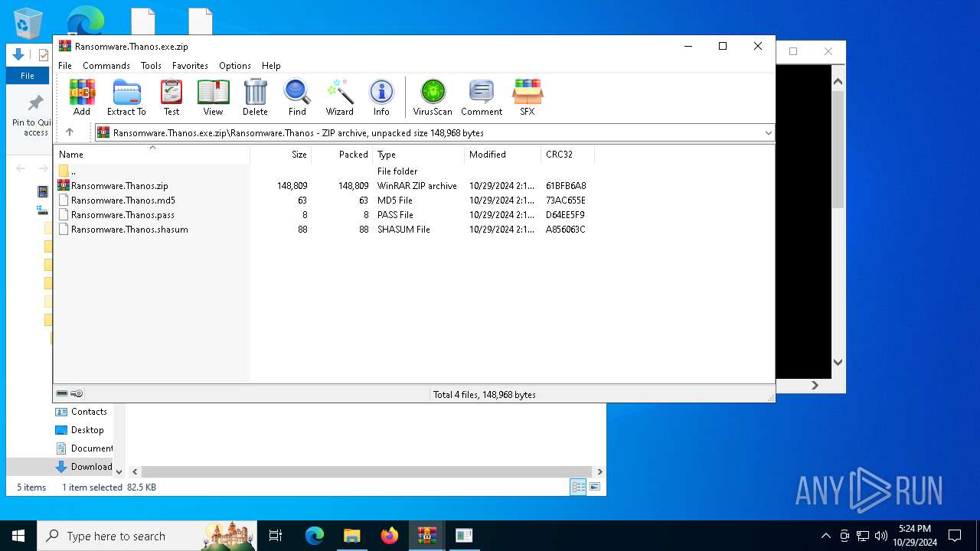Open the Favorites menu
The height and width of the screenshot is (551, 980).
click(x=190, y=66)
